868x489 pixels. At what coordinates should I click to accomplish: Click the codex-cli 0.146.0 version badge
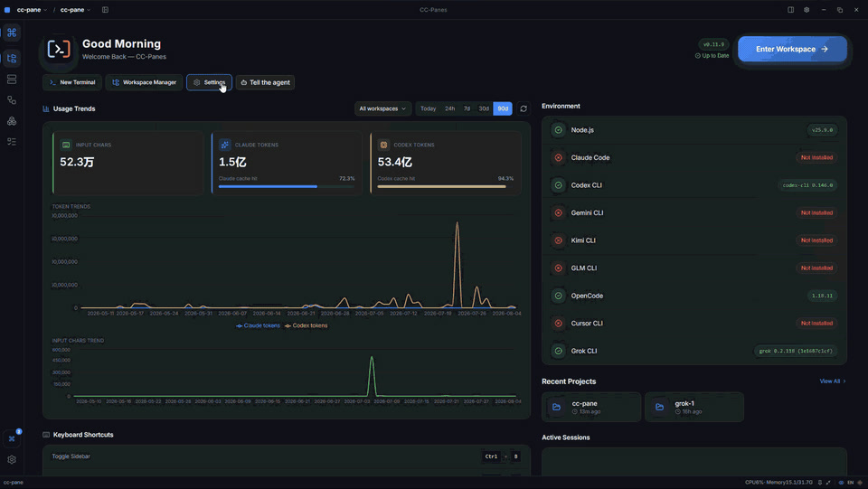tap(807, 185)
